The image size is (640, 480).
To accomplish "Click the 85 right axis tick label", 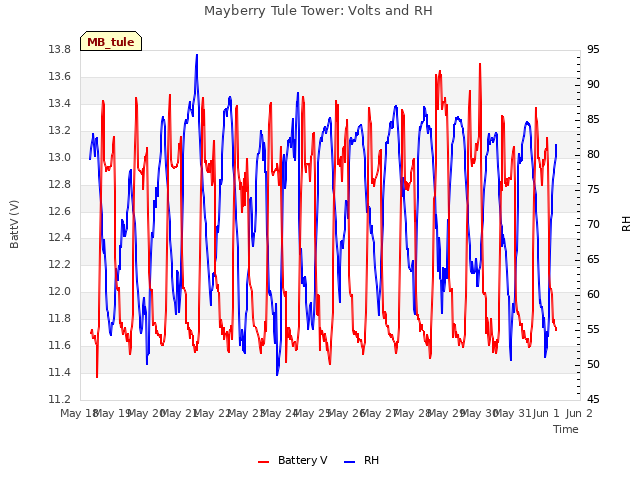I will point(593,120).
